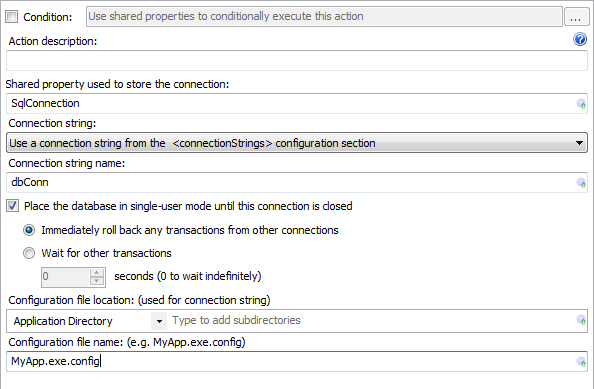
Task: Enable the Condition checkbox
Action: pos(12,17)
